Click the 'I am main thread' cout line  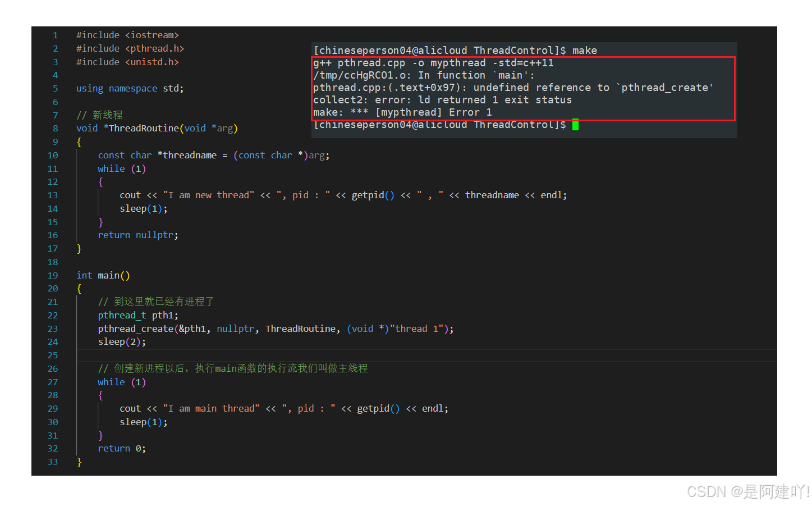(284, 409)
